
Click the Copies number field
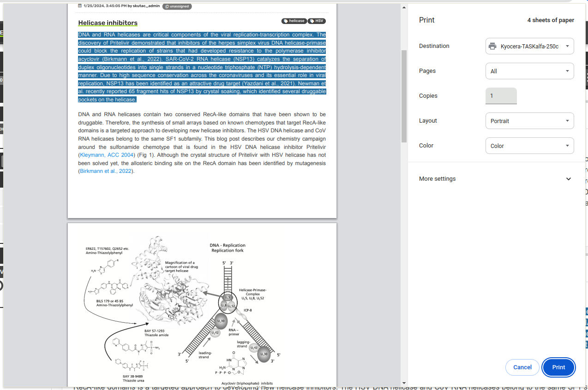(501, 96)
